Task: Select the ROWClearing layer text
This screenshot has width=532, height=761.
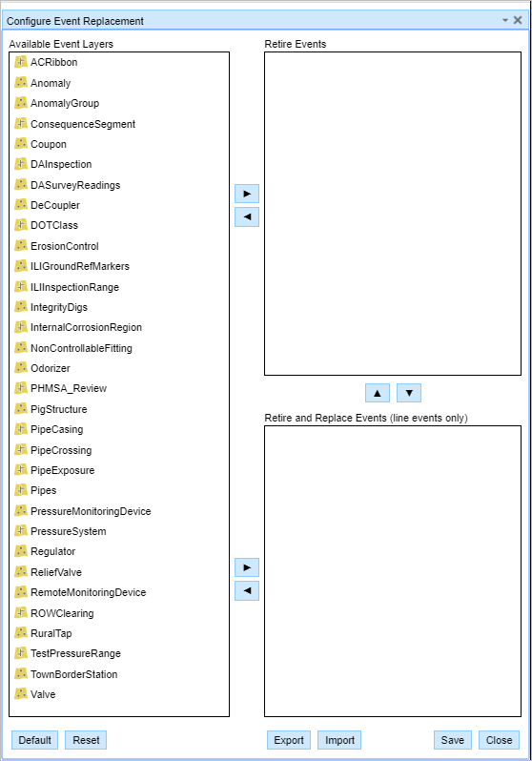Action: point(62,613)
